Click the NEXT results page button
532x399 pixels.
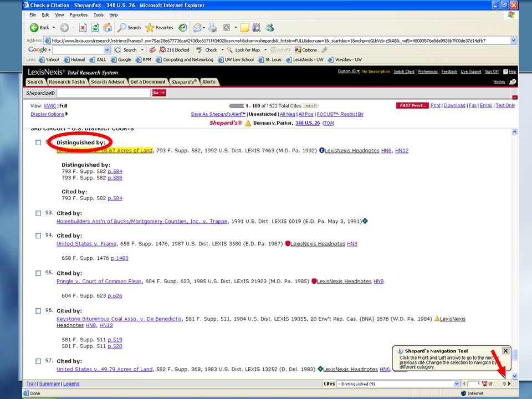click(x=310, y=105)
